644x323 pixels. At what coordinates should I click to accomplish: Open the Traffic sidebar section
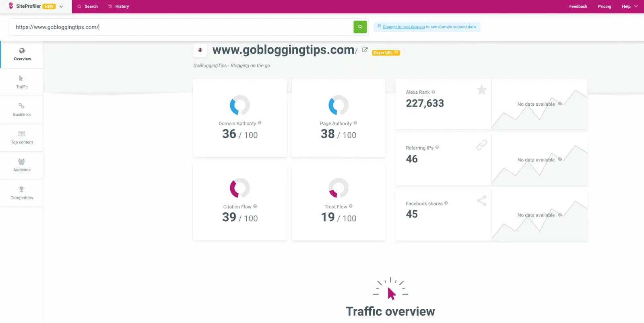click(22, 82)
